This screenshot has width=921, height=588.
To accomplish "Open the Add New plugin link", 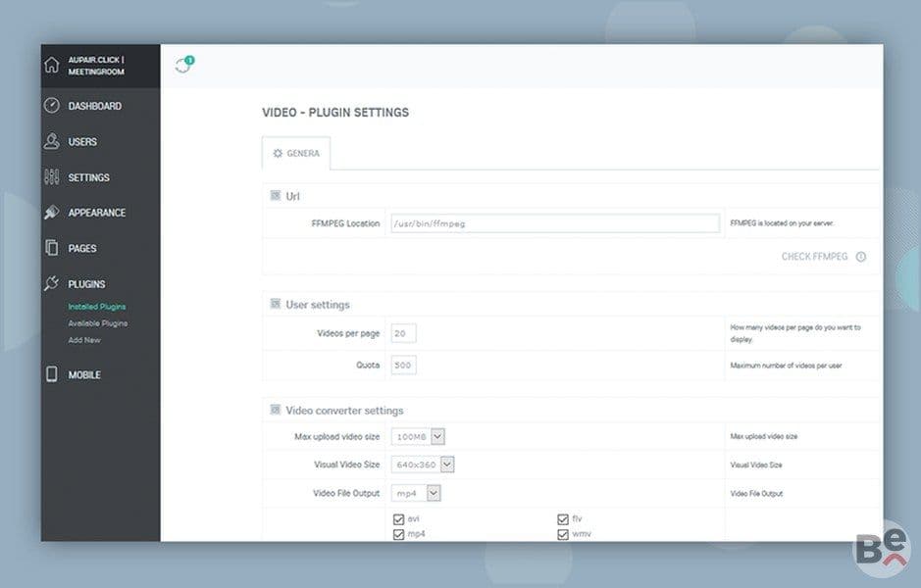I will coord(84,340).
